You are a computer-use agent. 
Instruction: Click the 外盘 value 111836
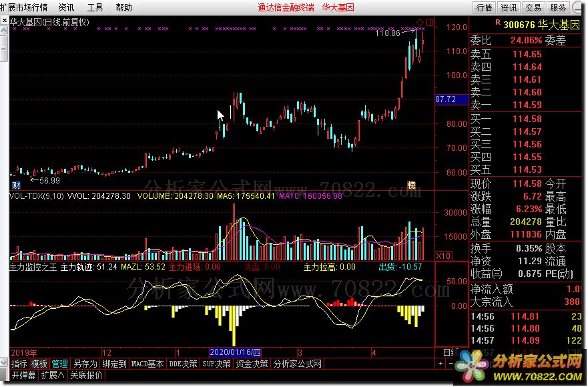coord(526,234)
